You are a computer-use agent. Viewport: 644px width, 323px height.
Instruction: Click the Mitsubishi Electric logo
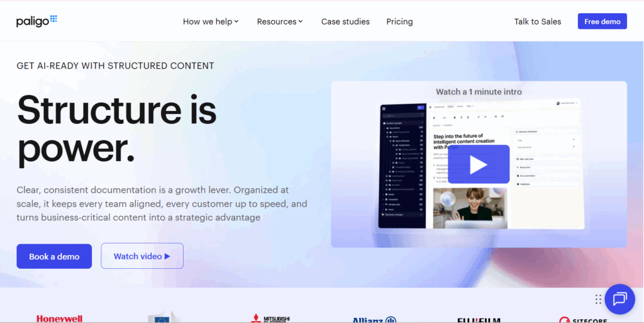270,319
